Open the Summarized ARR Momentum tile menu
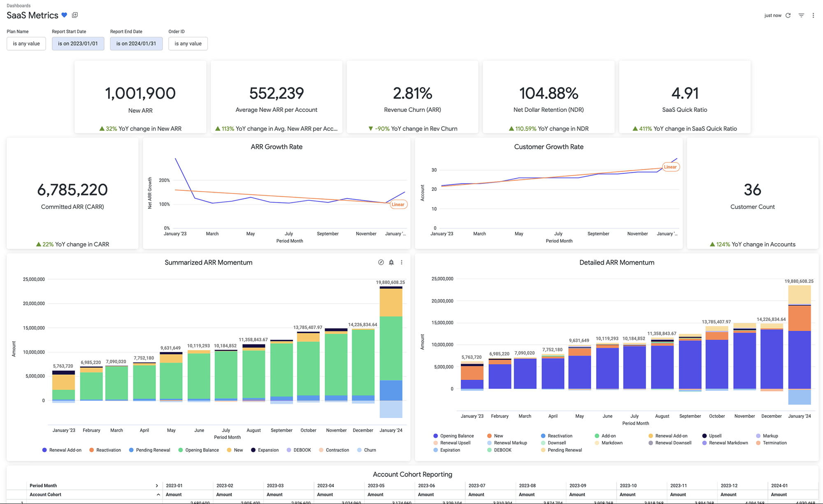 coord(402,262)
